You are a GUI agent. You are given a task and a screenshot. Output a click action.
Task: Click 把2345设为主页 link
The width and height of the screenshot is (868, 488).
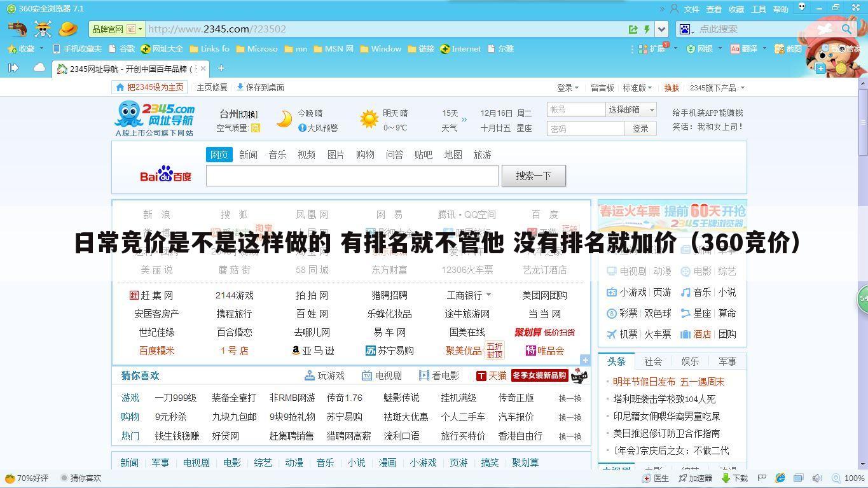click(149, 87)
